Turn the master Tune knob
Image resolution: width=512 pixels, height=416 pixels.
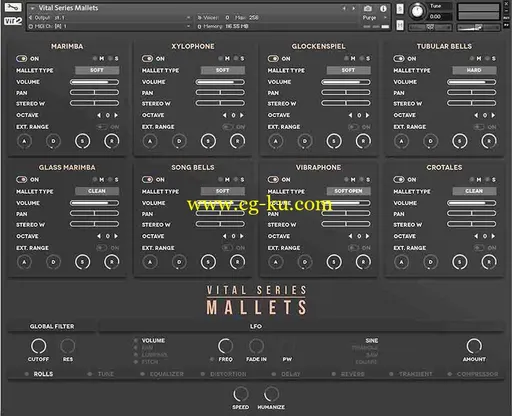[x=417, y=11]
